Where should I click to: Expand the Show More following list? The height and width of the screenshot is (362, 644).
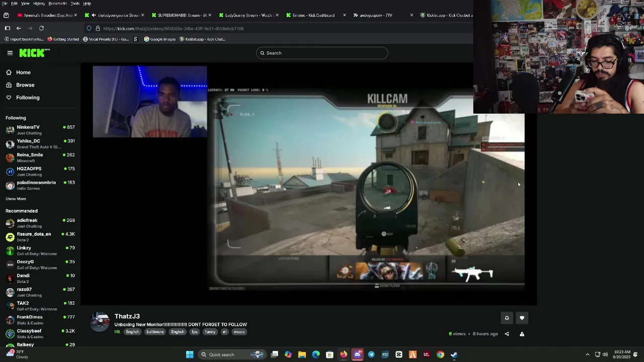coord(16,199)
